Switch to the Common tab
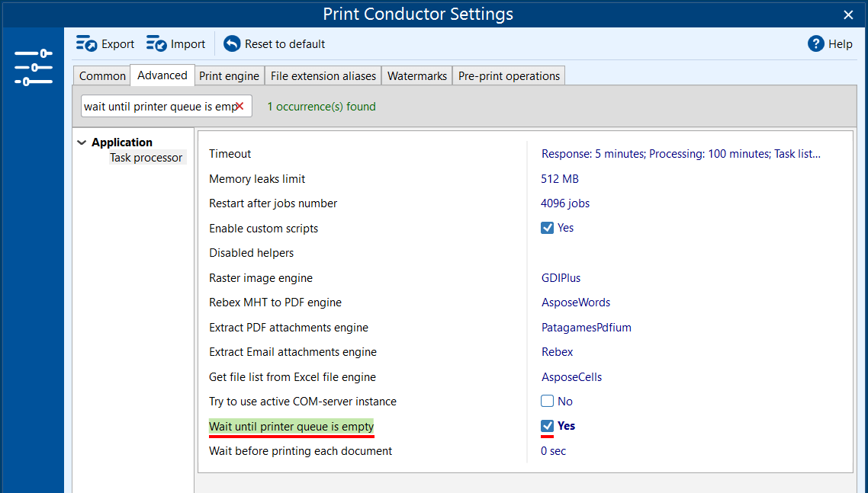 [102, 76]
